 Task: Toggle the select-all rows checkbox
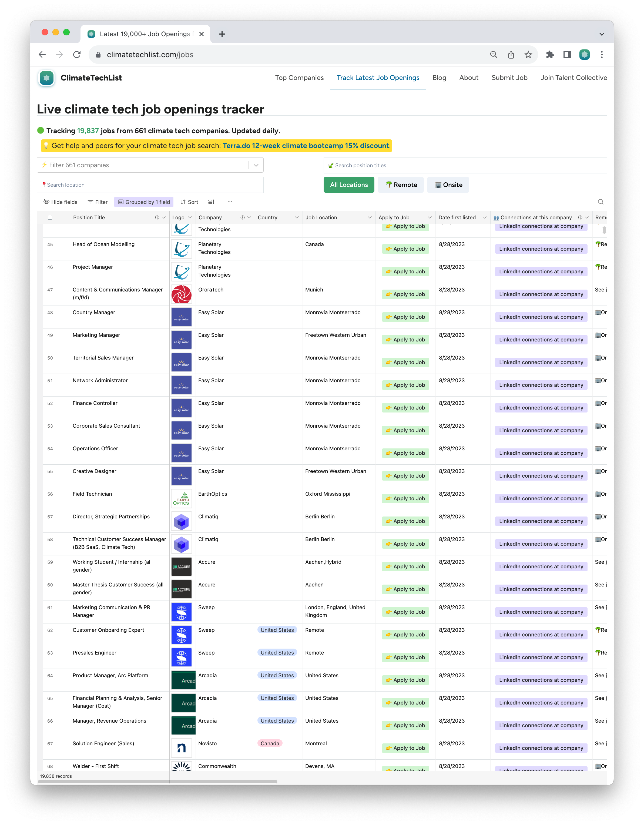click(x=50, y=217)
